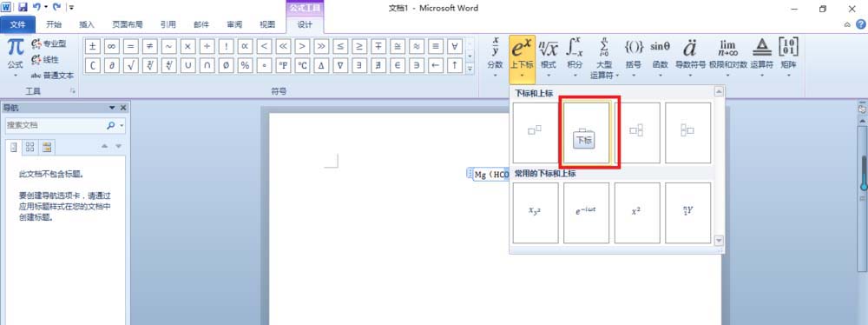
Task: Insert the left arrow ← symbol
Action: [436, 65]
